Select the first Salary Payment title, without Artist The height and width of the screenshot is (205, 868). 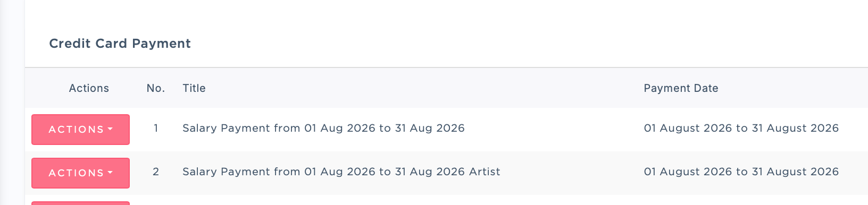tap(323, 128)
